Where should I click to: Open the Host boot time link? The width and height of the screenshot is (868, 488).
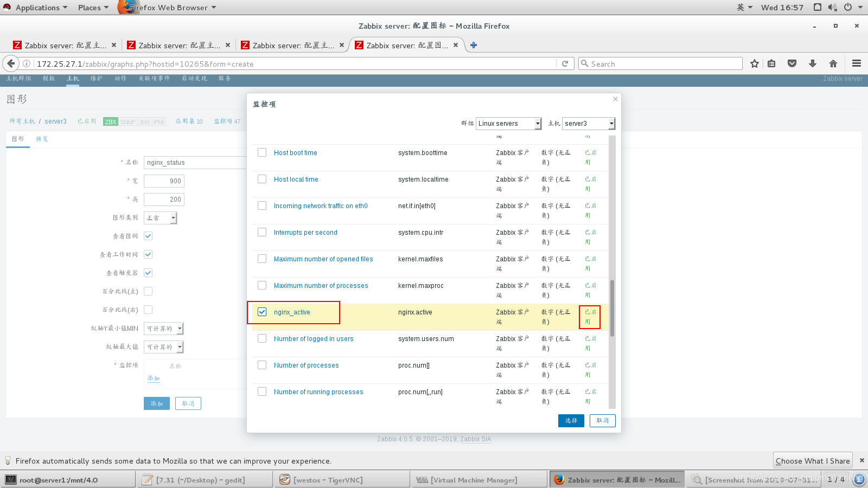pyautogui.click(x=295, y=153)
